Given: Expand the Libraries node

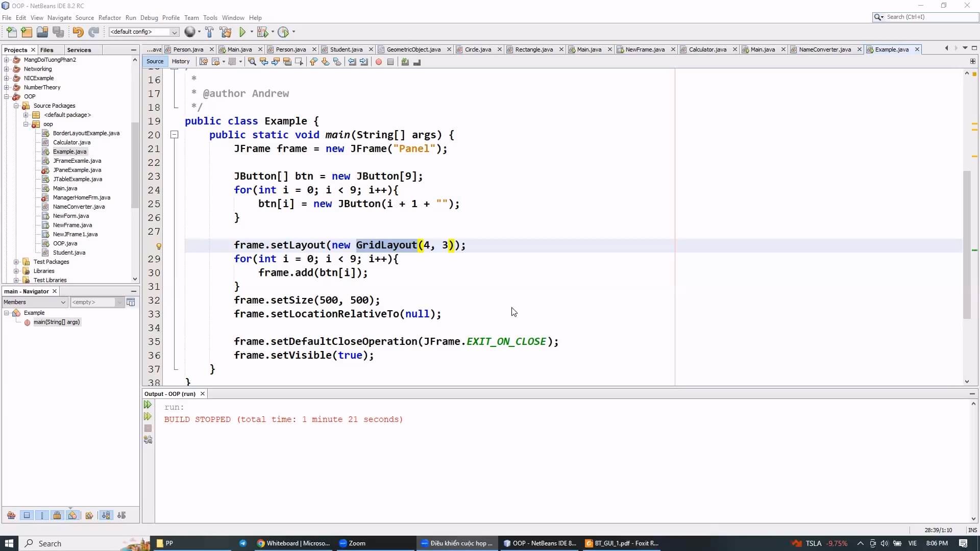Looking at the screenshot, I should pos(16,271).
